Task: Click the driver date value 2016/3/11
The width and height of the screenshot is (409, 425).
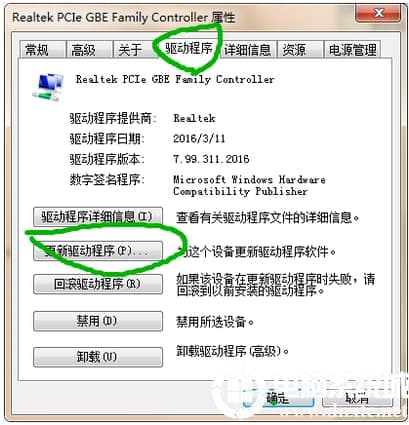Action: pyautogui.click(x=199, y=138)
